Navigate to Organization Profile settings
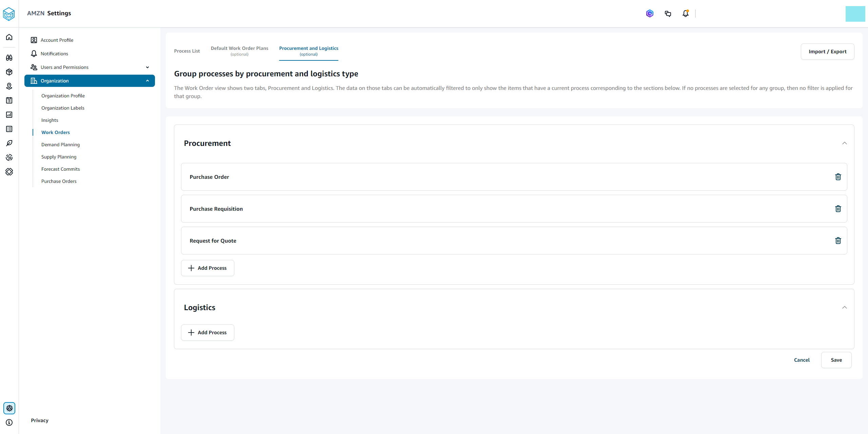Image resolution: width=868 pixels, height=434 pixels. pyautogui.click(x=63, y=95)
